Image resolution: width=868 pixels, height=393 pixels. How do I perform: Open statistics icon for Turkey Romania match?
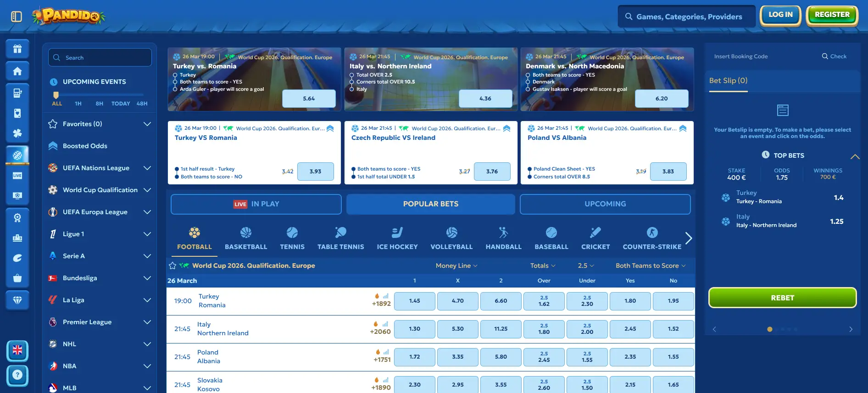386,296
